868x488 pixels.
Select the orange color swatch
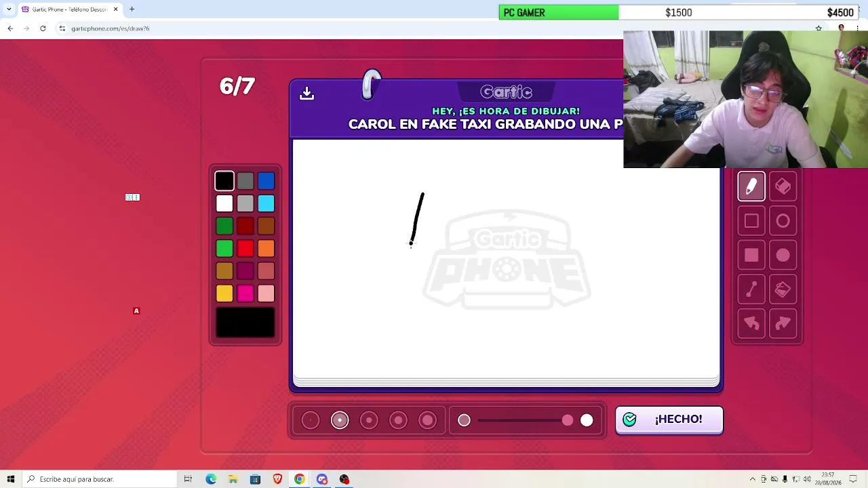(x=266, y=249)
